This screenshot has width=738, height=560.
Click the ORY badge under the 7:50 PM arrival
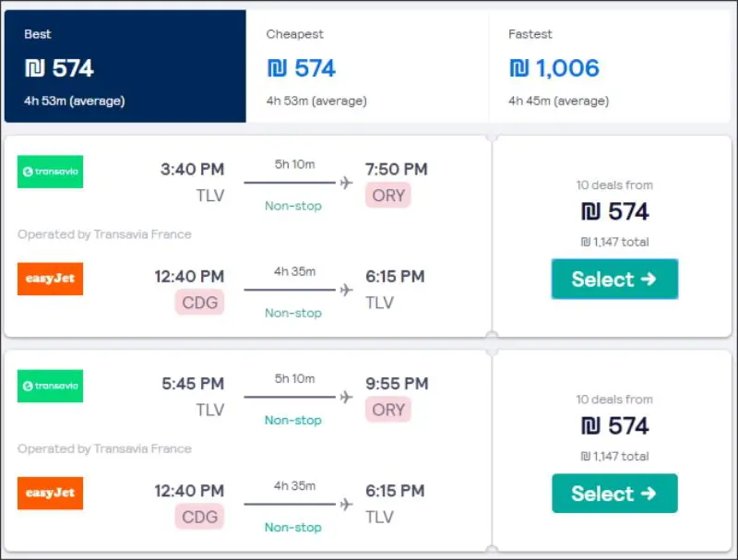pos(388,196)
